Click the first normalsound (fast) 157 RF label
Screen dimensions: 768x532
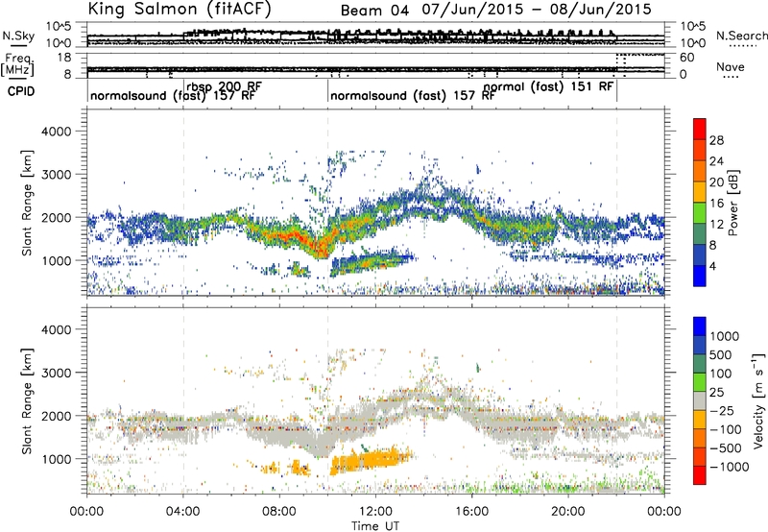click(x=173, y=95)
